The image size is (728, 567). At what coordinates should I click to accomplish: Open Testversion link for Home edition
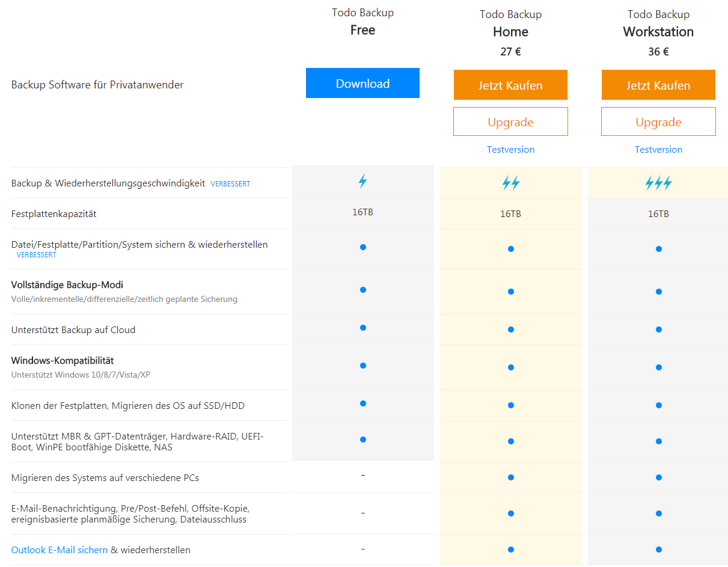(510, 149)
